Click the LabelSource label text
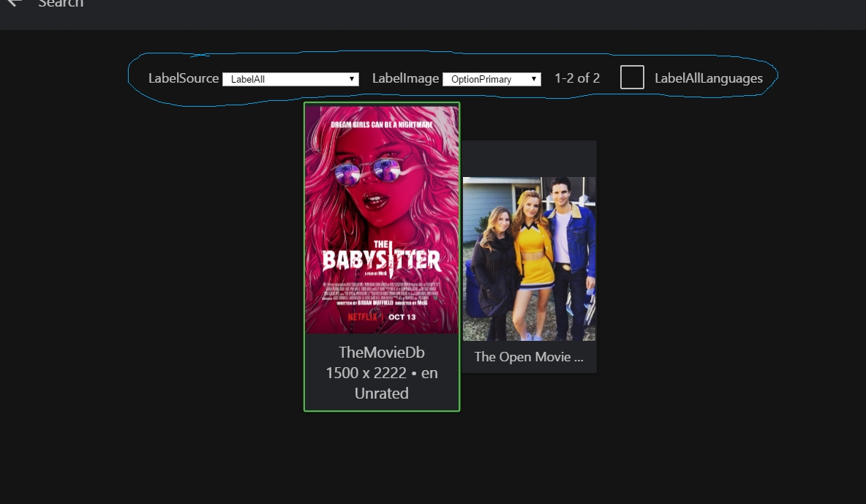Screen dimensions: 866x504 (x=184, y=78)
